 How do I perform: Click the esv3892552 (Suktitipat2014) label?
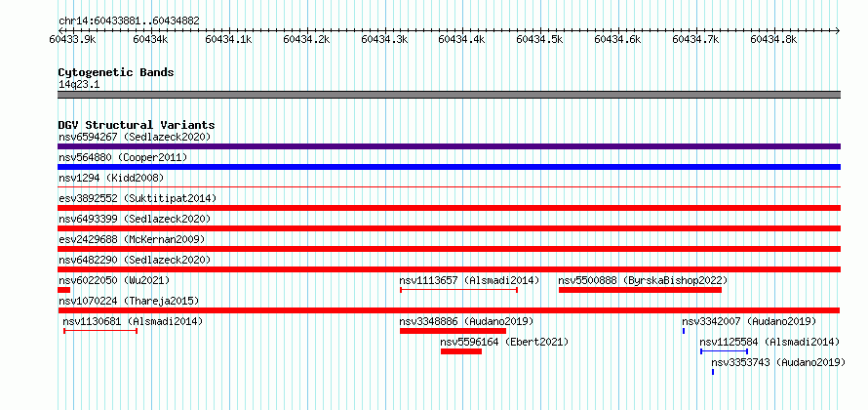[x=138, y=198]
